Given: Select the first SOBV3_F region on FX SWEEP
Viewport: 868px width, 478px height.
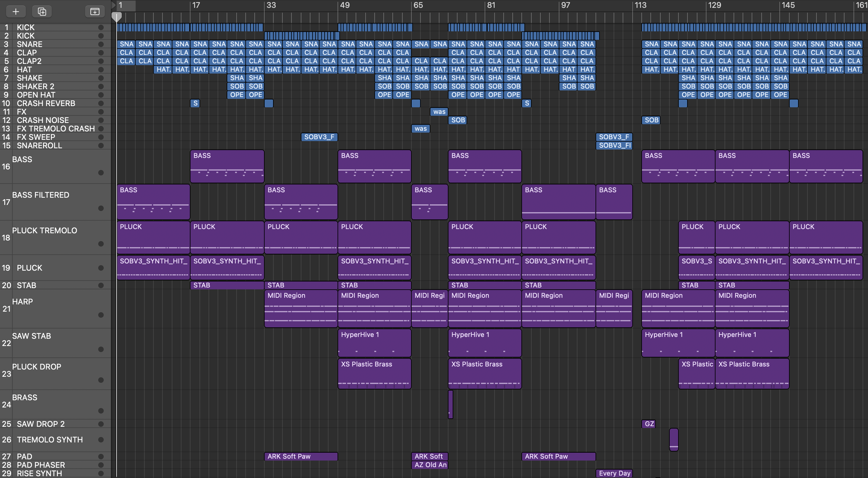Looking at the screenshot, I should pos(319,137).
